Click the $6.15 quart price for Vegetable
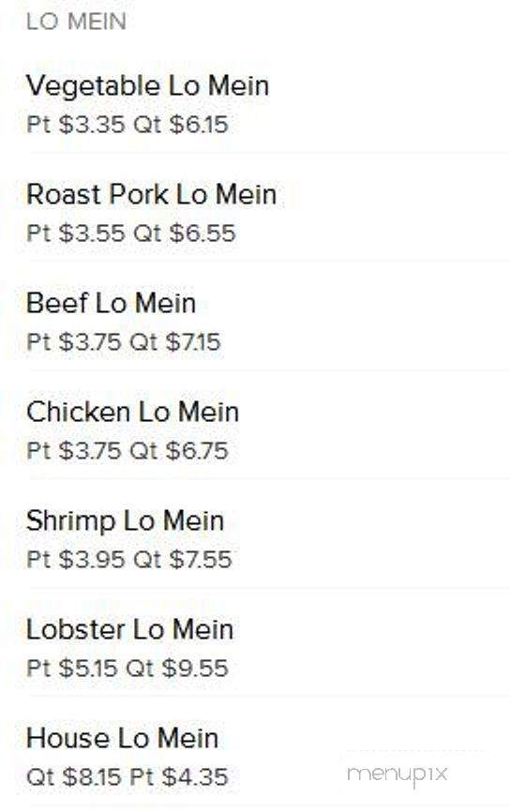510x812 pixels. 199,125
